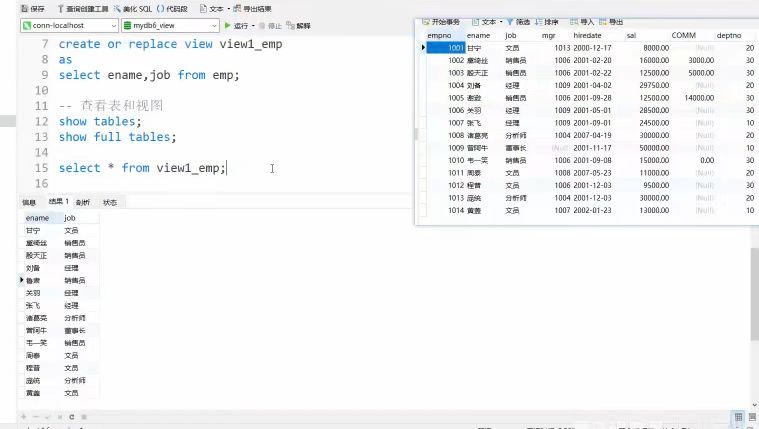Click line 15 'select * from view1_emp;' in the editor

142,168
